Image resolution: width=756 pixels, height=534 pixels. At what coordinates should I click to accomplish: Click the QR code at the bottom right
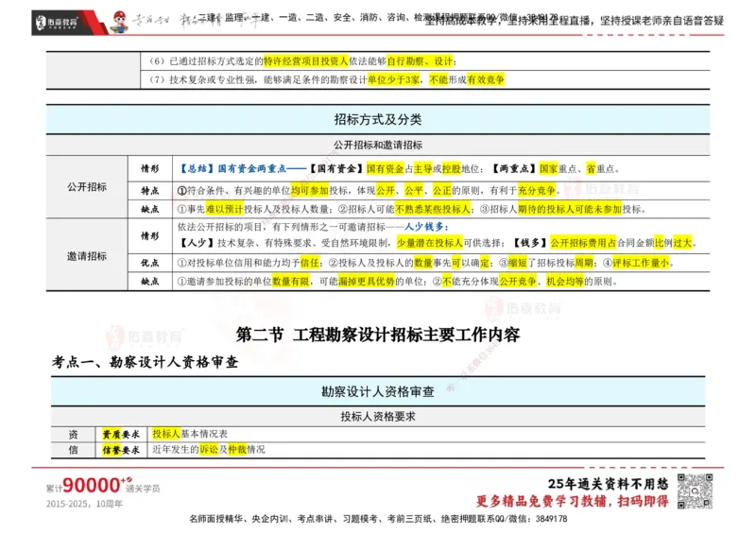pos(695,491)
